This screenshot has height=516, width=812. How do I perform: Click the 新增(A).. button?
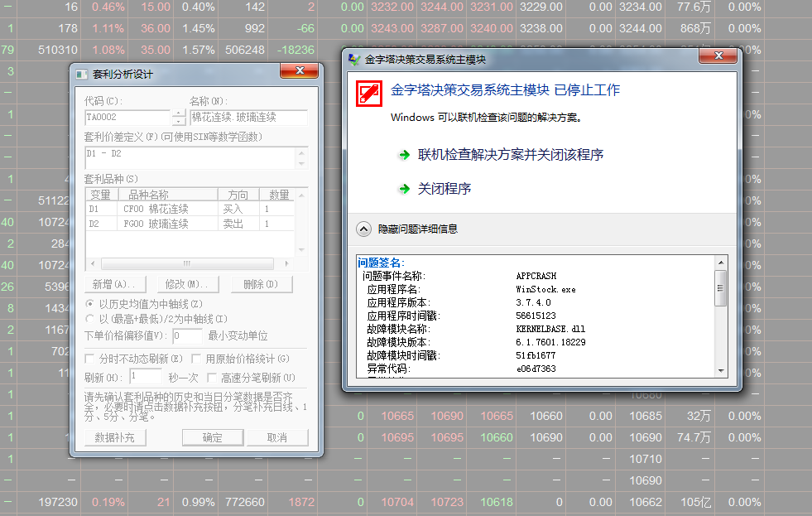(x=116, y=284)
